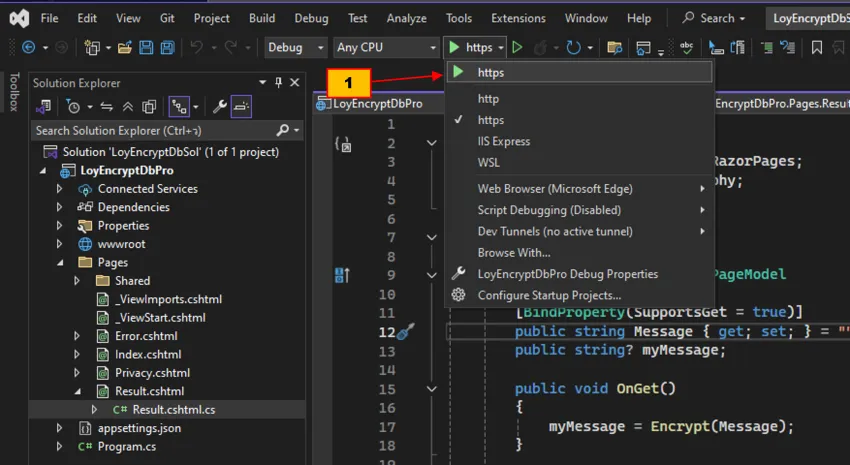850x465 pixels.
Task: Open the Debug configuration dropdown
Action: coord(297,47)
